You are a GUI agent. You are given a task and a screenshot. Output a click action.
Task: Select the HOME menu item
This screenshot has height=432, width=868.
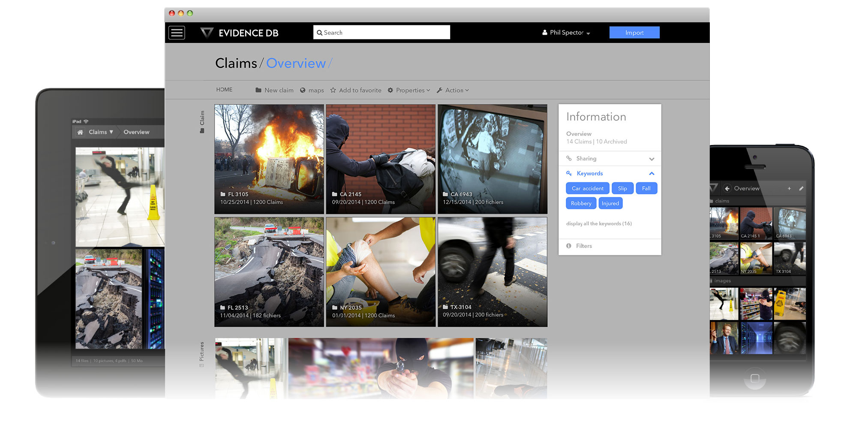click(224, 90)
